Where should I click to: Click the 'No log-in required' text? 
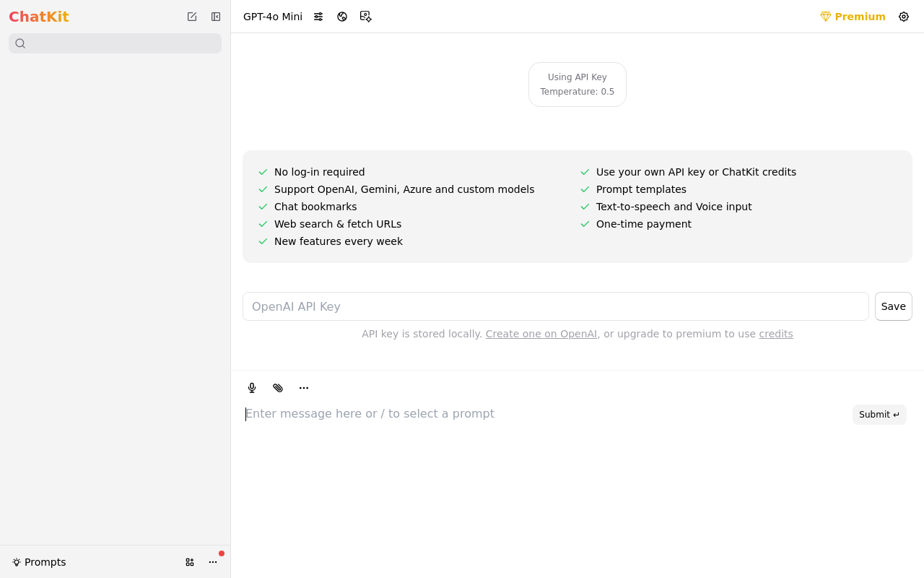[320, 172]
